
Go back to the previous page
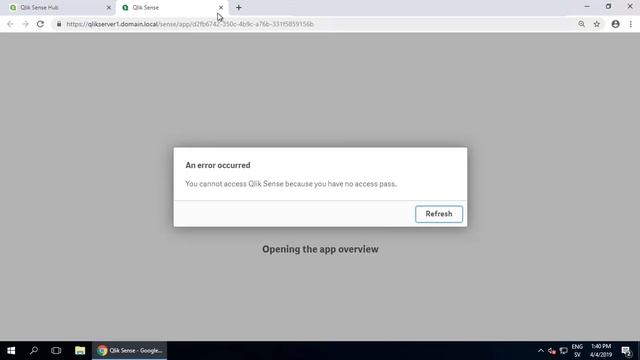[x=10, y=24]
